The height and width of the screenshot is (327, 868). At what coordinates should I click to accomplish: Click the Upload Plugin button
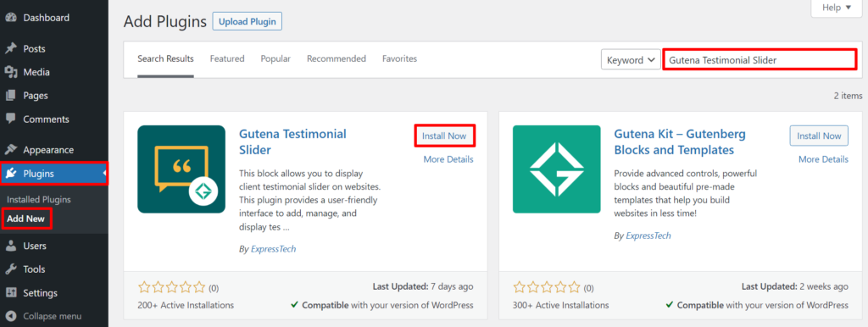[248, 21]
